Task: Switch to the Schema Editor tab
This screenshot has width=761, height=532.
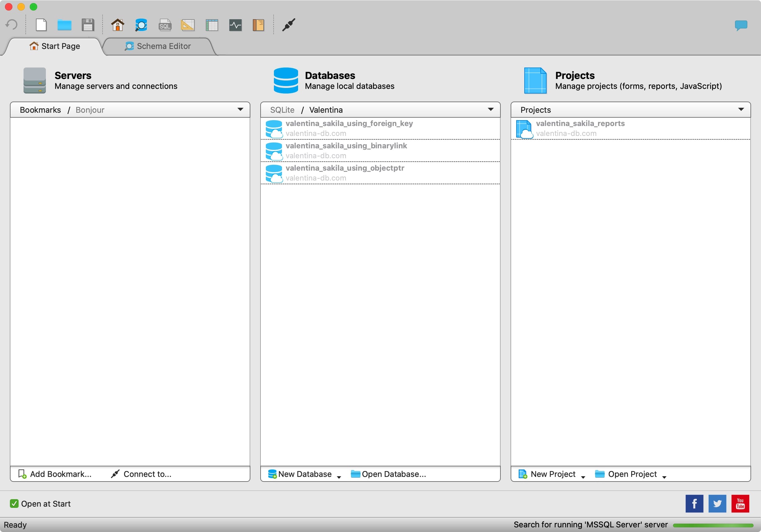Action: click(158, 46)
